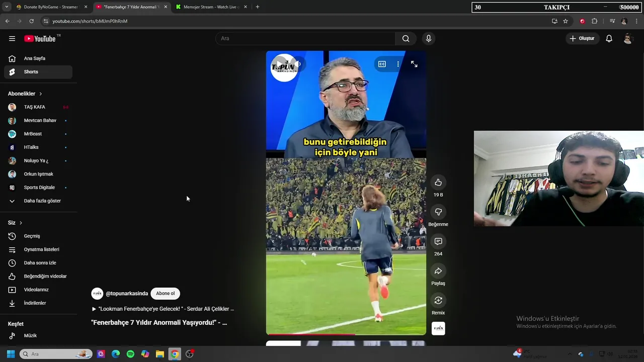Viewport: 644px width, 362px height.
Task: Expand the Abonelikler section chevron
Action: coord(41,94)
